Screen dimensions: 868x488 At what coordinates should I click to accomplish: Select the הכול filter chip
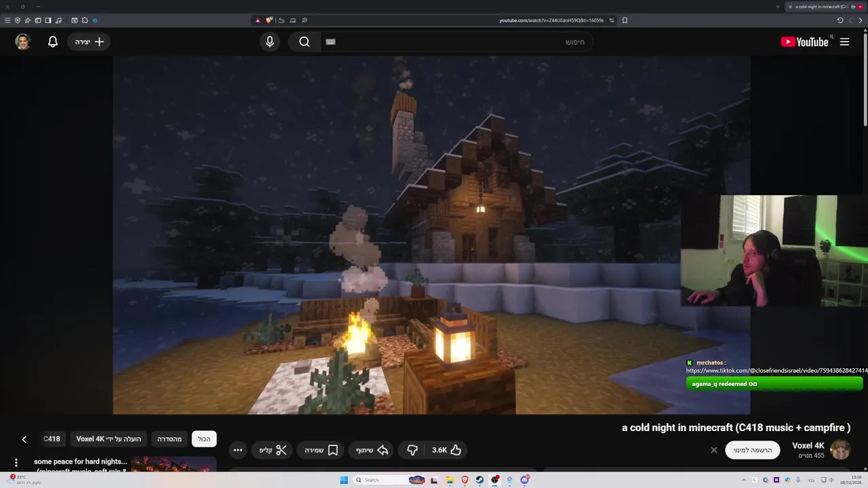(204, 439)
